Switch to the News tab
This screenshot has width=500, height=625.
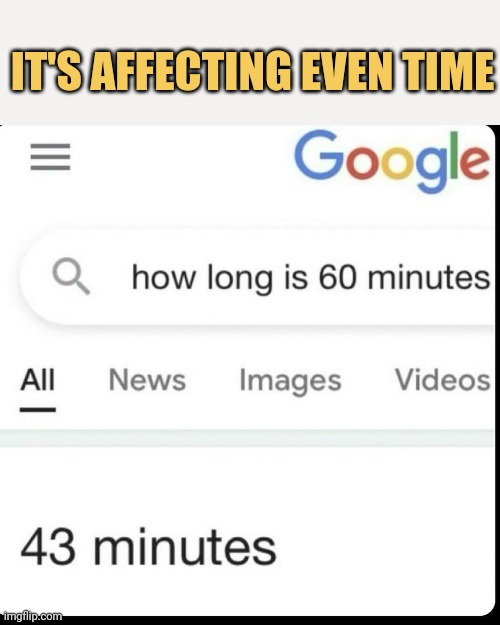point(147,380)
